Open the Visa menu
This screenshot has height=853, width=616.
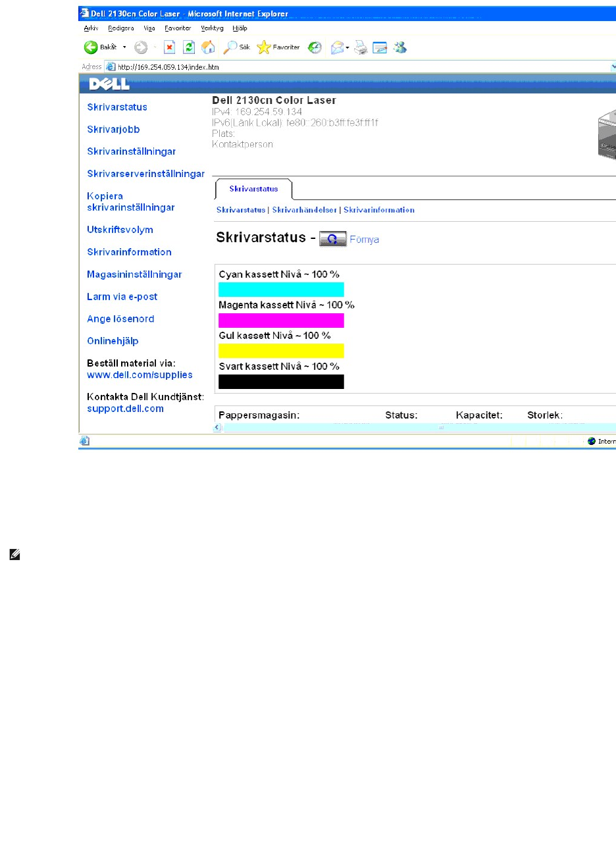click(x=149, y=28)
